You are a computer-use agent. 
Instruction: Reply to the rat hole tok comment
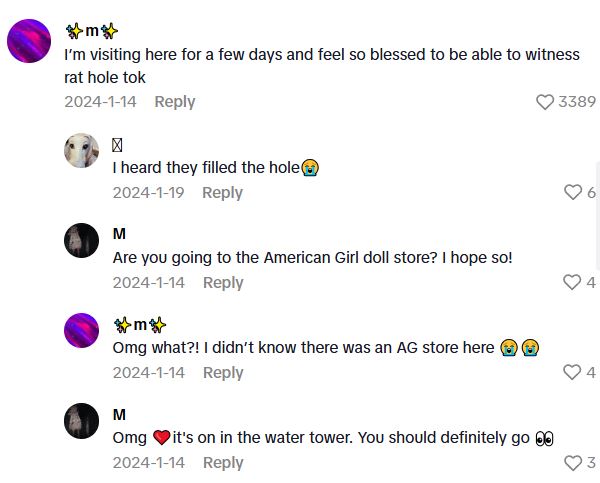175,102
